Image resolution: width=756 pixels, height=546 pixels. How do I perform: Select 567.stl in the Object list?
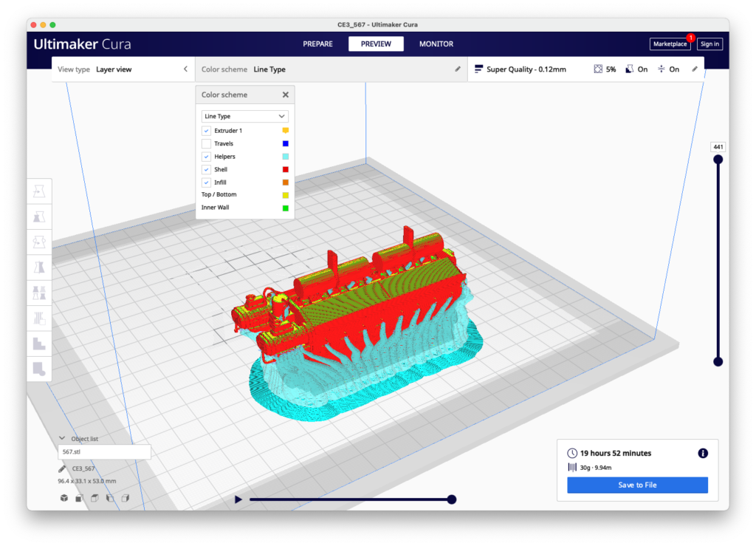click(x=104, y=452)
